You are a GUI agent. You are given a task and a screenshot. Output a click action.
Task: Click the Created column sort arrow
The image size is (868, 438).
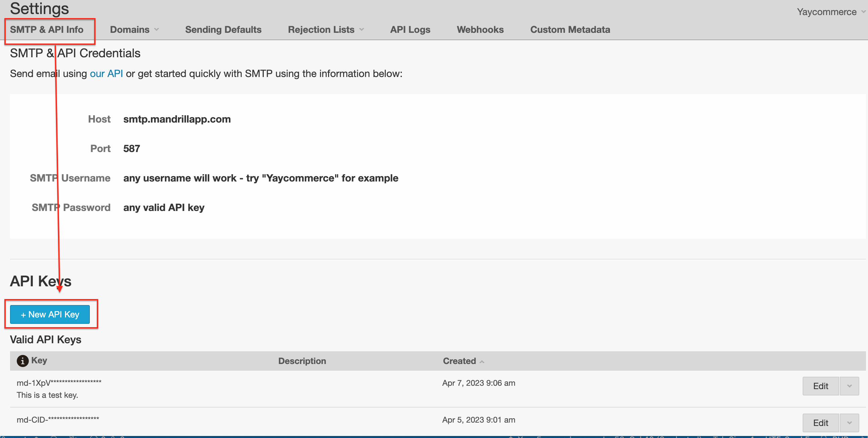[x=482, y=362]
